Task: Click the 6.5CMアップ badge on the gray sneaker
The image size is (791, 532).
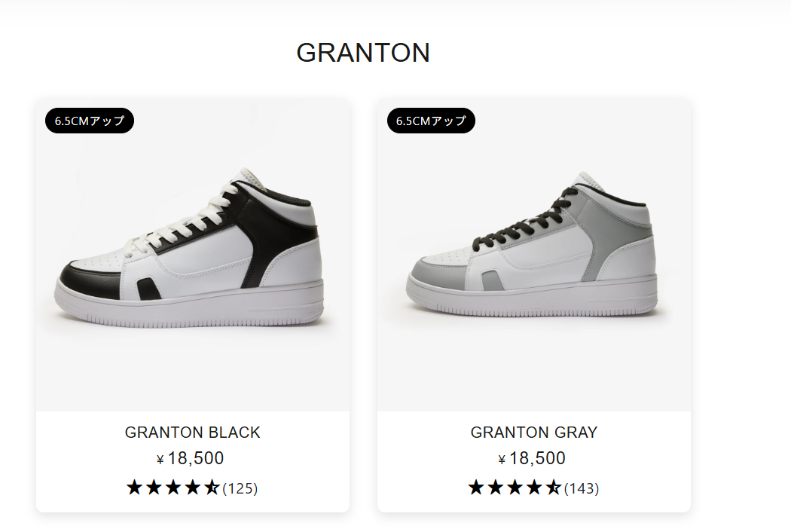Action: click(x=431, y=121)
